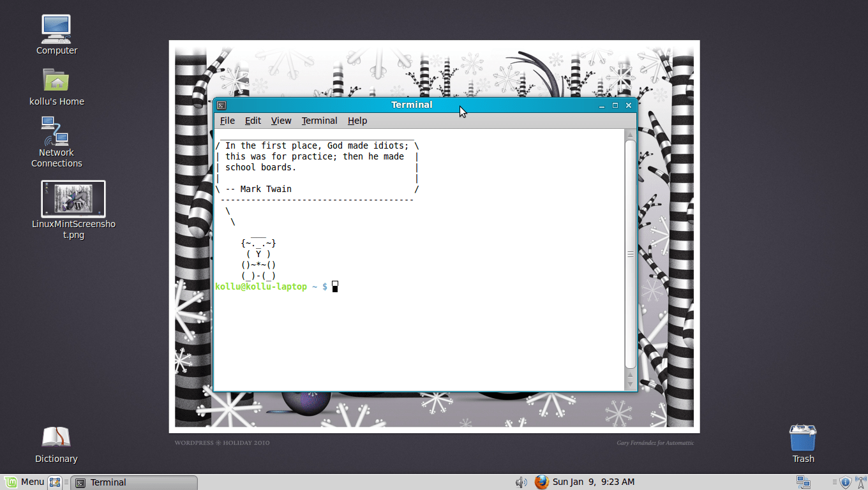Click the 'school boards.' text line

tap(261, 168)
